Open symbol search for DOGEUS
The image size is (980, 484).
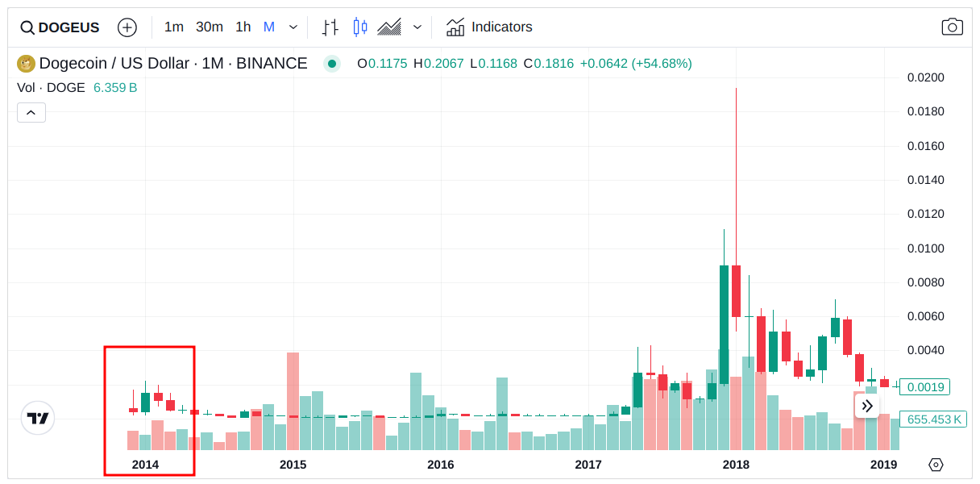point(60,27)
